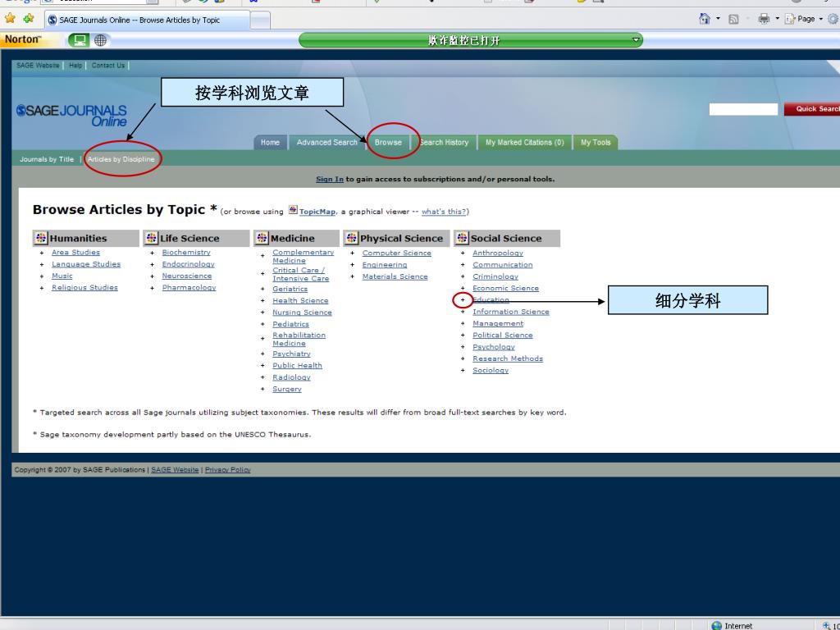840x630 pixels.
Task: Open the Search History tab
Action: click(x=444, y=142)
